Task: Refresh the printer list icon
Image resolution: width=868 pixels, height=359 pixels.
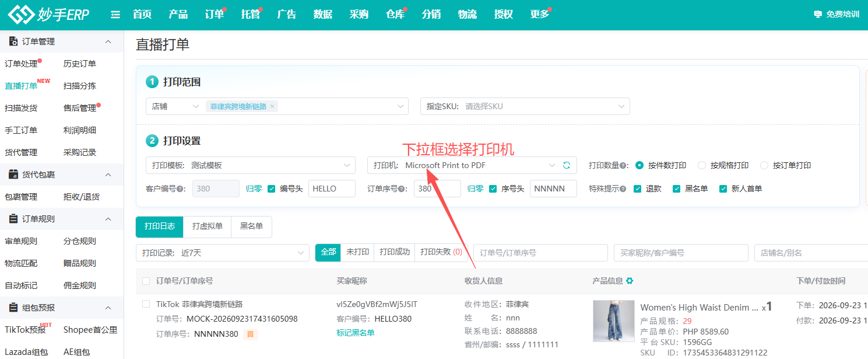Action: [566, 165]
